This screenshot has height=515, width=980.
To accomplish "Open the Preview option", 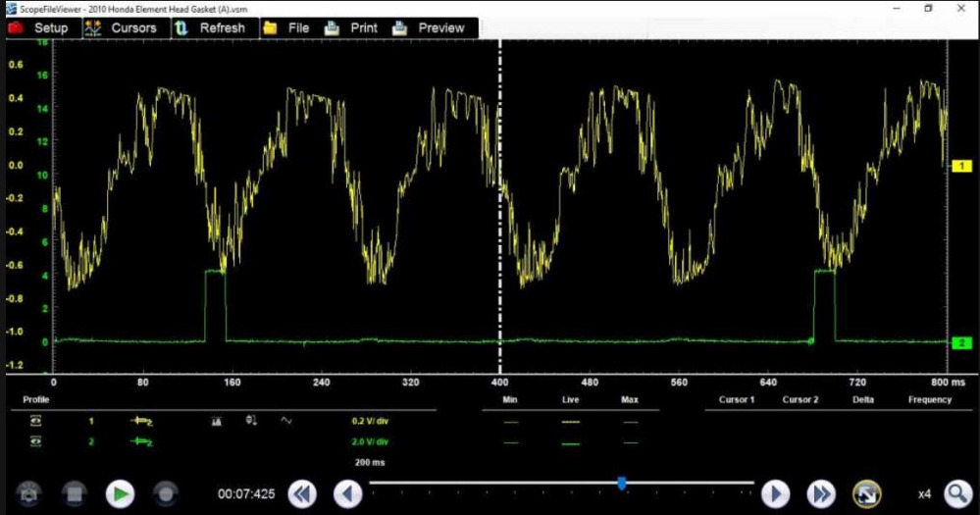I will coord(429,27).
